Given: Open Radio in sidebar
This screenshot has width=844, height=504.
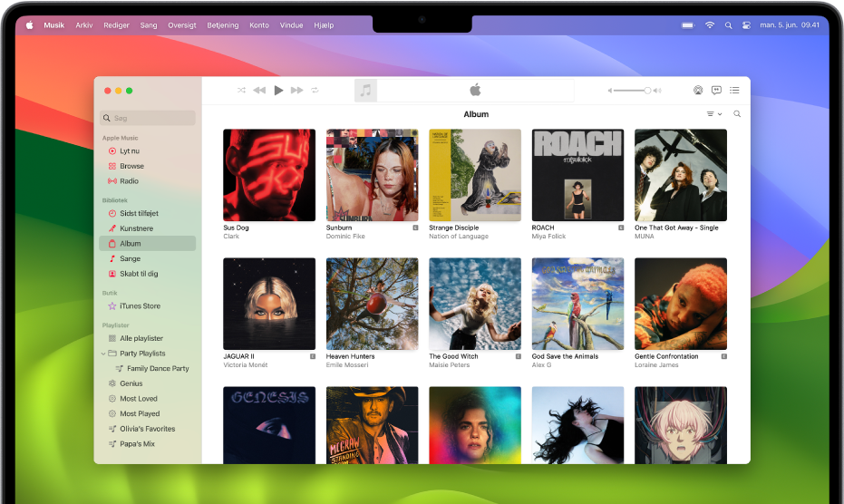Looking at the screenshot, I should click(x=148, y=181).
